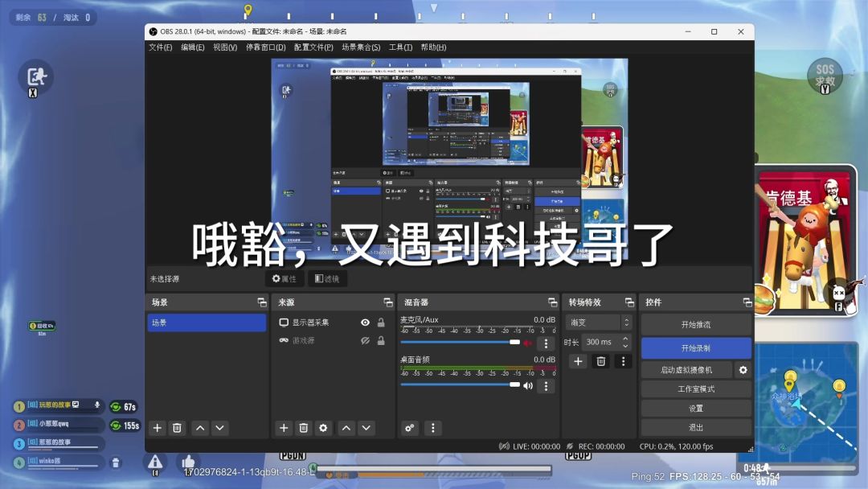The width and height of the screenshot is (868, 489).
Task: Move source down arrow in 来源 panel
Action: [x=366, y=428]
